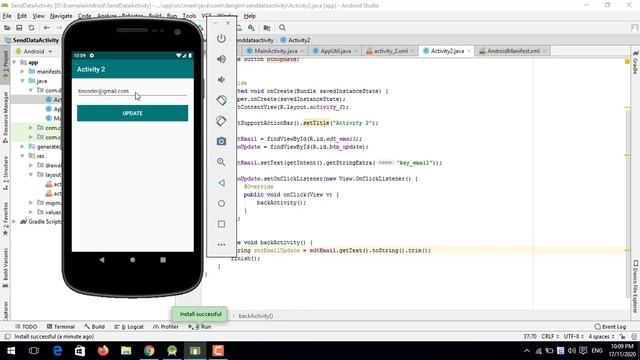
Task: Click the Save All toolbar icon
Action: (19, 28)
